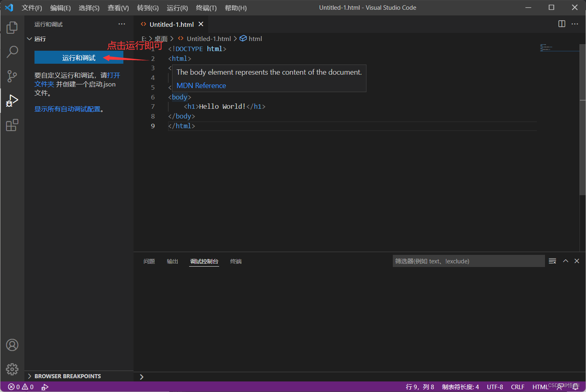Click the opening <body> tag on line 6
The image size is (586, 392).
pyautogui.click(x=179, y=97)
